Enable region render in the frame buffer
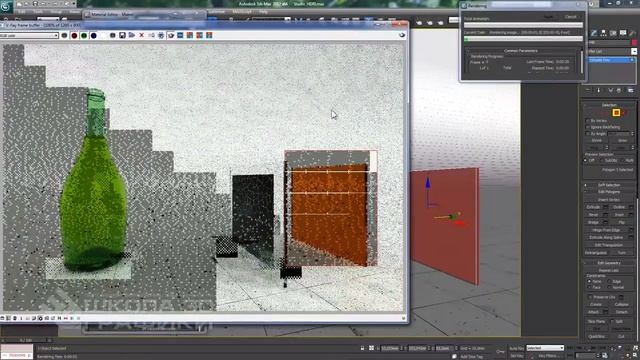 (171, 36)
